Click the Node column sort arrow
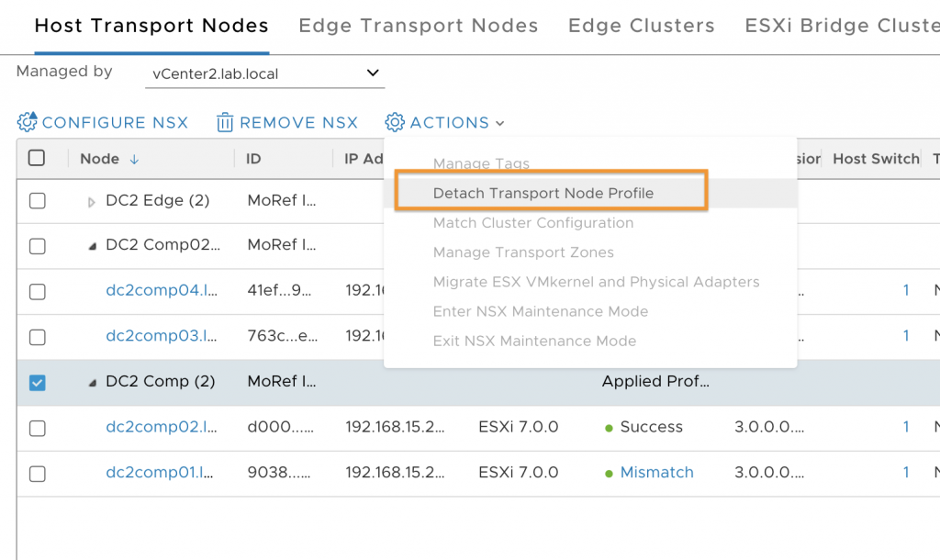The width and height of the screenshot is (940, 560). coord(134,159)
